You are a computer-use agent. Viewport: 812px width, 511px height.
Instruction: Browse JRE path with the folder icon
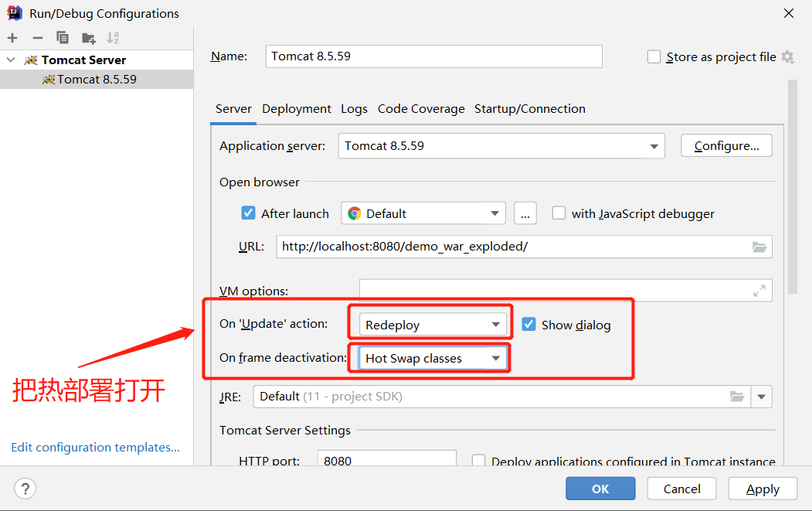(737, 397)
